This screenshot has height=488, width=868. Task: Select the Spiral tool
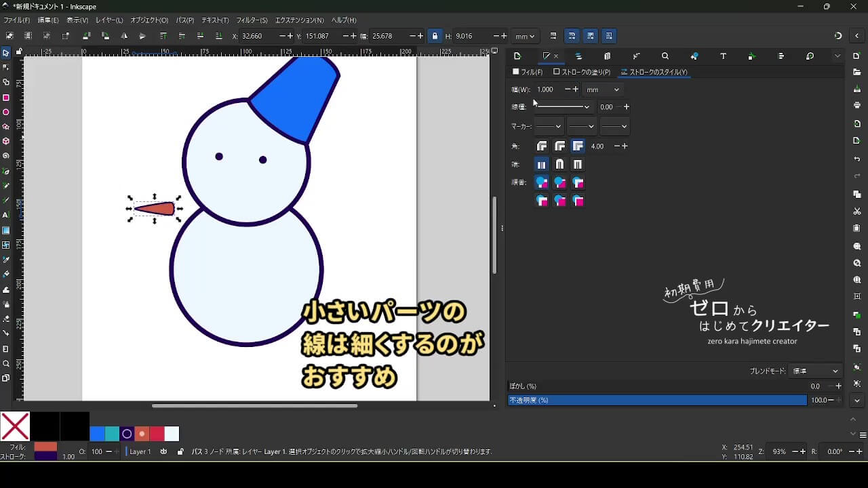click(x=6, y=156)
